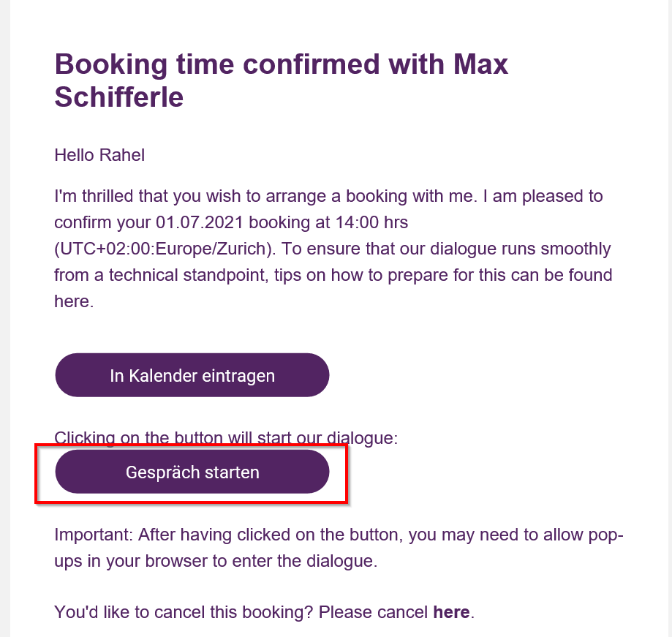Click the "In Kalender eintragen" button
Image resolution: width=672 pixels, height=637 pixels.
[x=192, y=375]
